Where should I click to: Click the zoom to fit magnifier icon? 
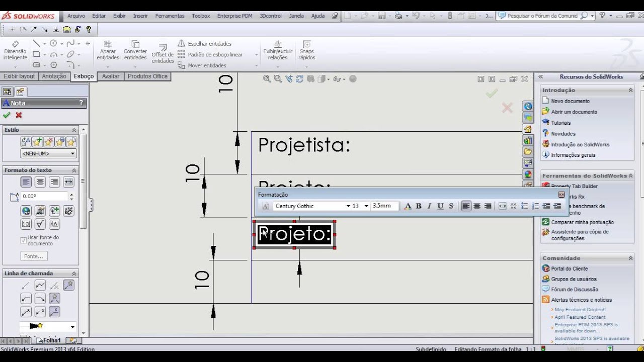click(x=267, y=78)
